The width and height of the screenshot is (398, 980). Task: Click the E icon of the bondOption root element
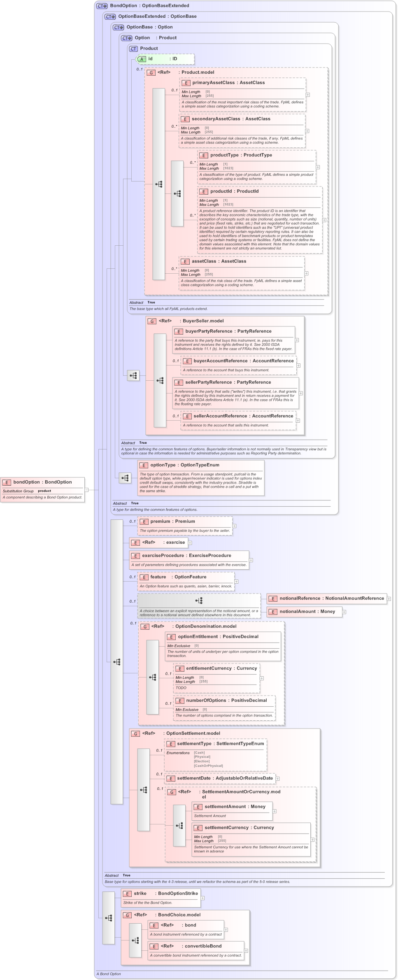coord(7,483)
